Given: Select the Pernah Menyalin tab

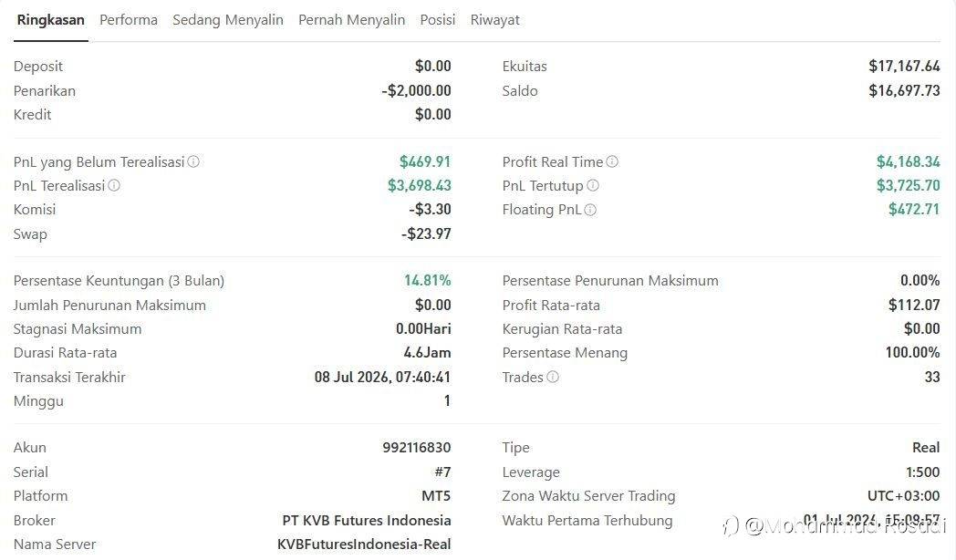Looking at the screenshot, I should (x=352, y=20).
